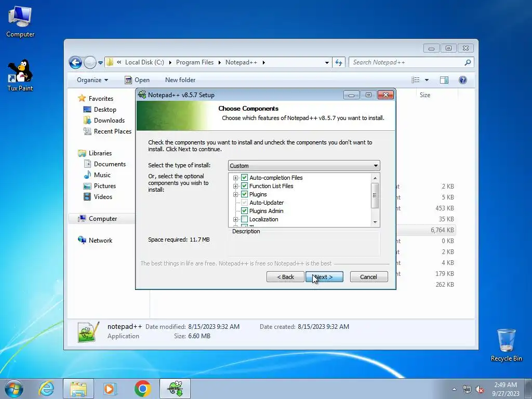The width and height of the screenshot is (532, 399).
Task: Expand the Plugins tree node
Action: (235, 194)
